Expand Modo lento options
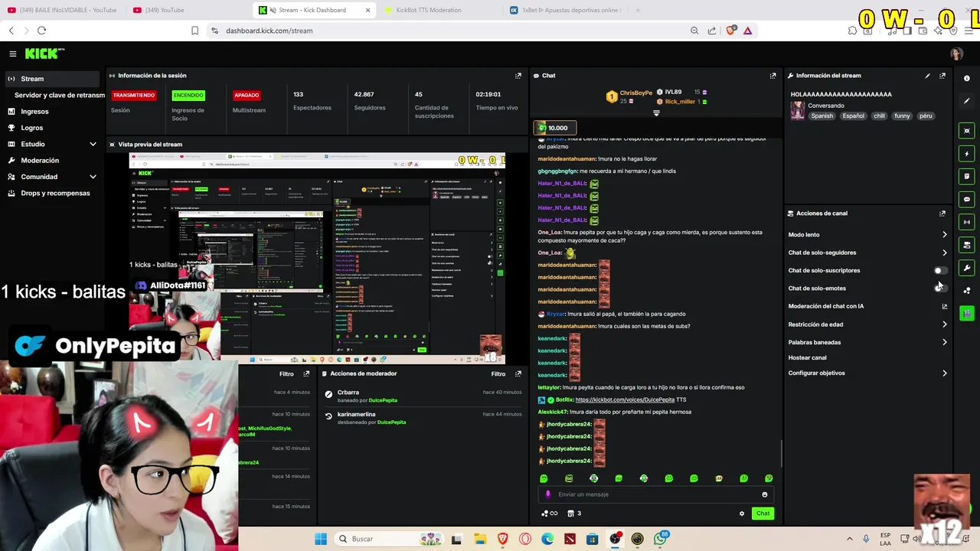The height and width of the screenshot is (551, 980). (944, 235)
